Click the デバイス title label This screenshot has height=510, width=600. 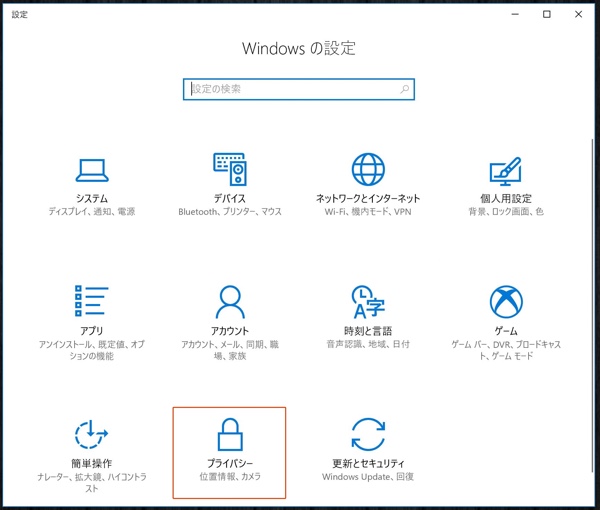[230, 199]
